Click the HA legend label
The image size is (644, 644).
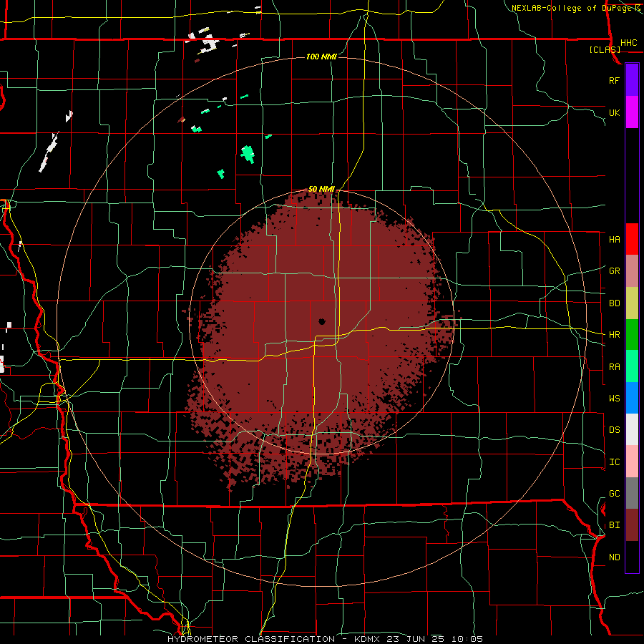[x=615, y=240]
